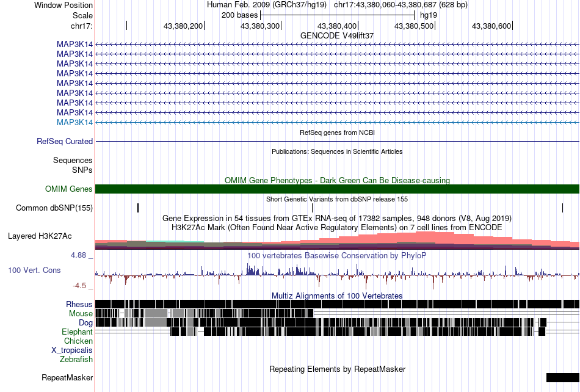Screen dimensions: 580x392
Task: Click the -4.5 conservation scale value
Action: coord(79,286)
